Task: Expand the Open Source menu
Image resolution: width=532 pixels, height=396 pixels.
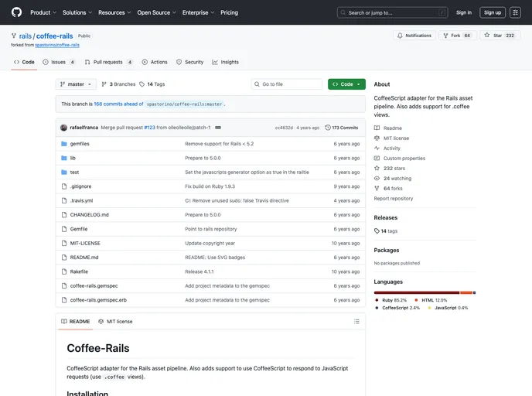Action: [x=157, y=12]
